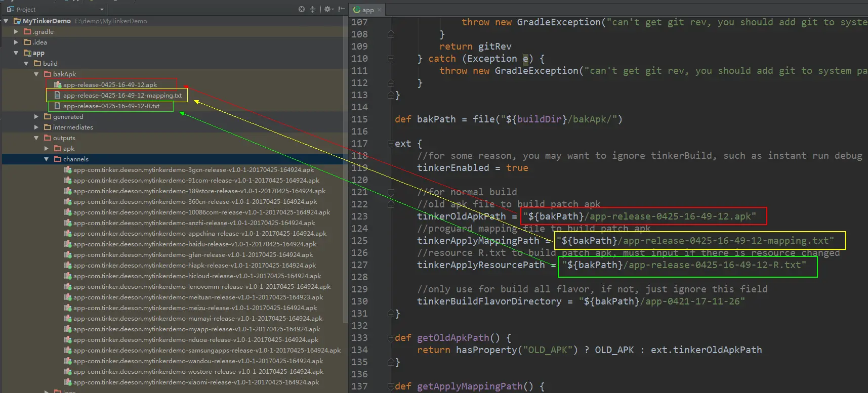Toggle code fold marker at line 133
868x393 pixels.
tap(391, 338)
